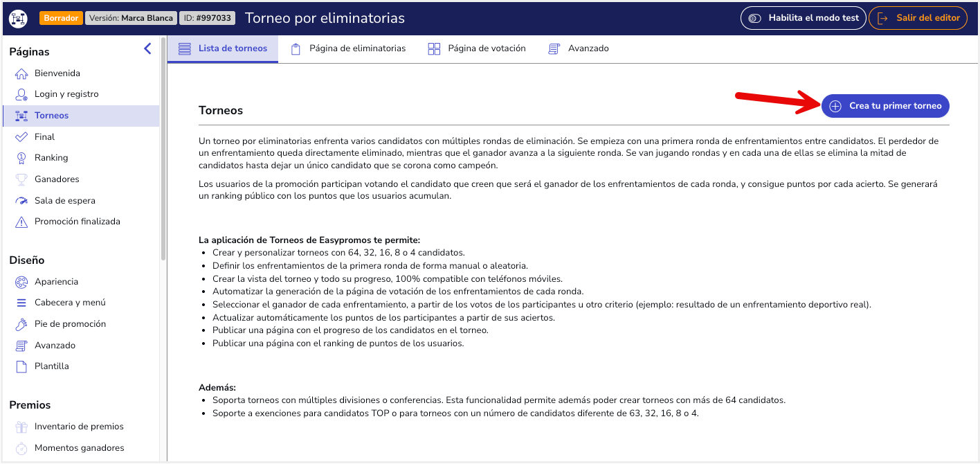Screen dimensions: 980x464
Task: Click the palette icon beside Apariencia
Action: point(21,282)
